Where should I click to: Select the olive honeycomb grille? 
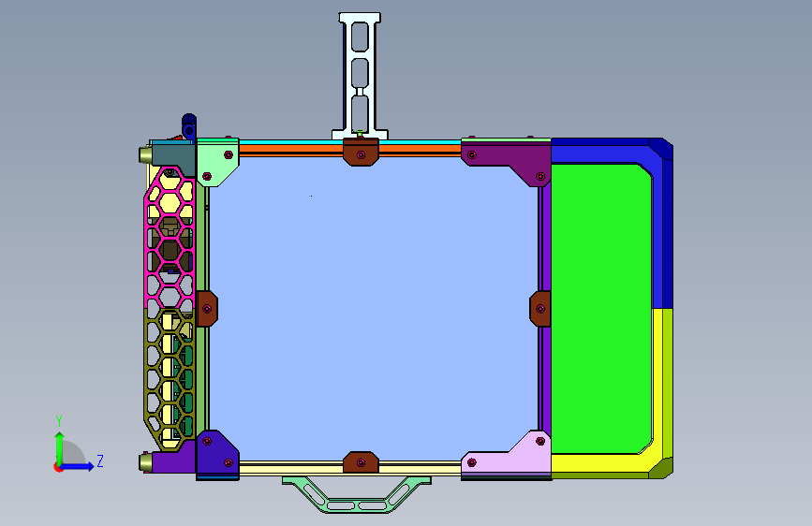(x=170, y=378)
